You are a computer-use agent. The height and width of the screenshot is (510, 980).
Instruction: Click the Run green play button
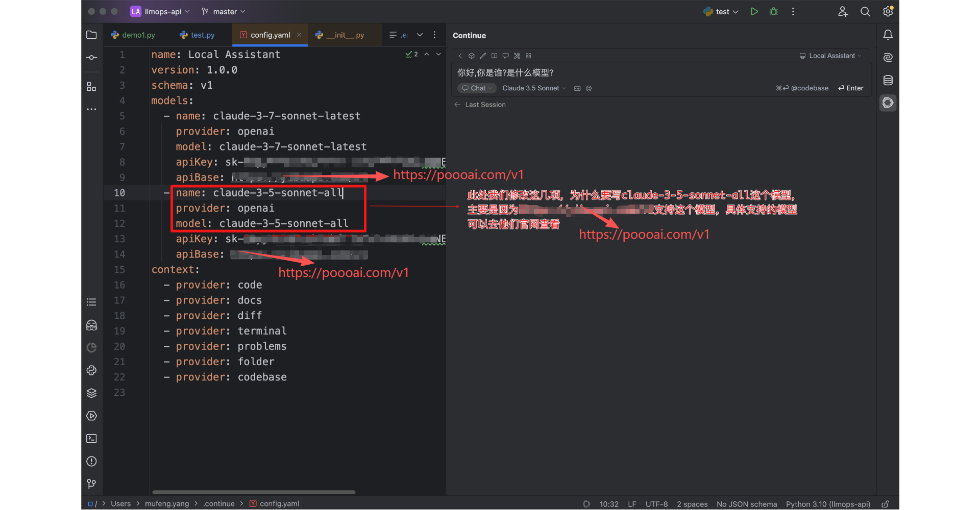point(754,12)
